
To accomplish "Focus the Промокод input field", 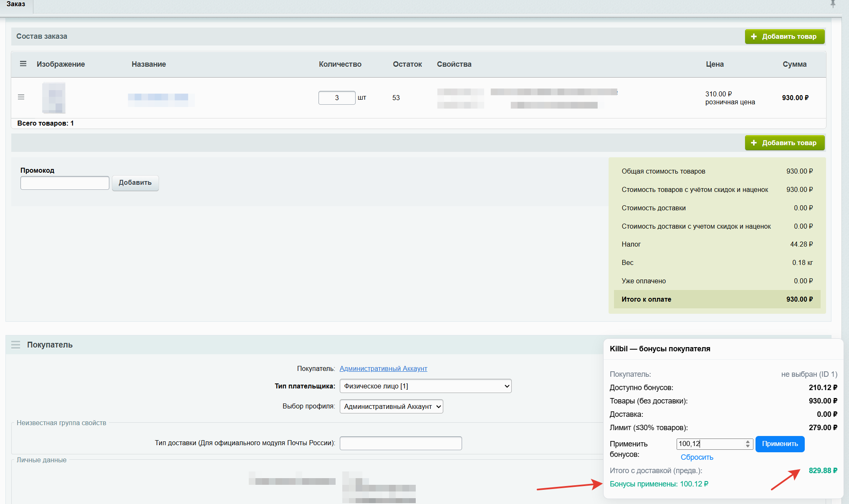I will (x=65, y=183).
